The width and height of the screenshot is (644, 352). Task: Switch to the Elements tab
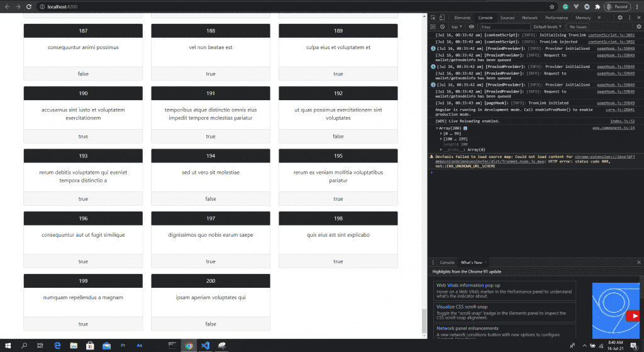(462, 18)
